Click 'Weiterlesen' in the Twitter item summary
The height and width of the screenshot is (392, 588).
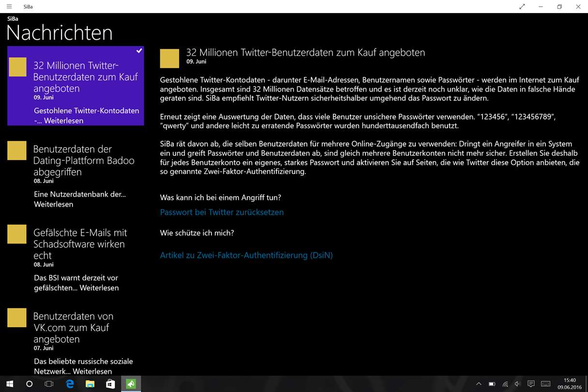click(63, 121)
